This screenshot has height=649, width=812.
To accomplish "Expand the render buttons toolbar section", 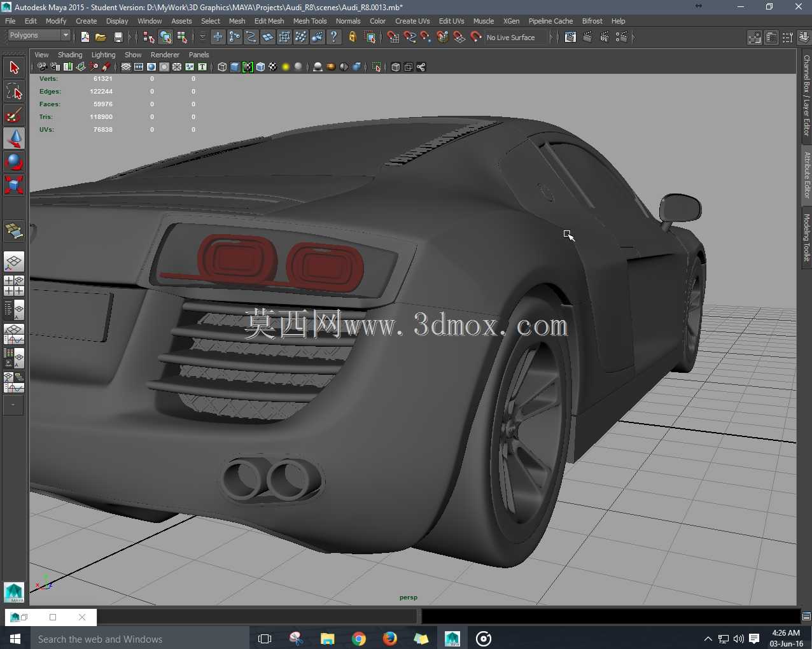I will tap(634, 38).
